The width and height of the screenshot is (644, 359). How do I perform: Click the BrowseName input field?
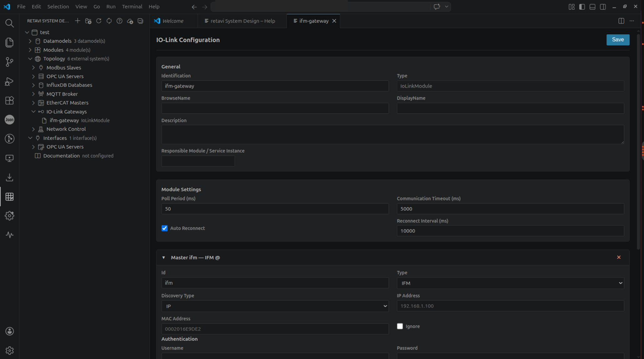[275, 108]
